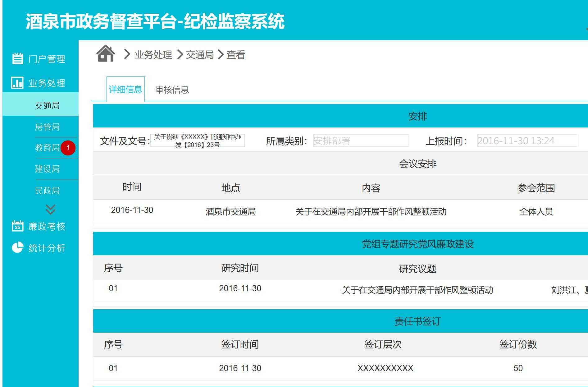Select 建设局 in the sidebar menu
Viewport: 588px width, 387px height.
coord(48,169)
